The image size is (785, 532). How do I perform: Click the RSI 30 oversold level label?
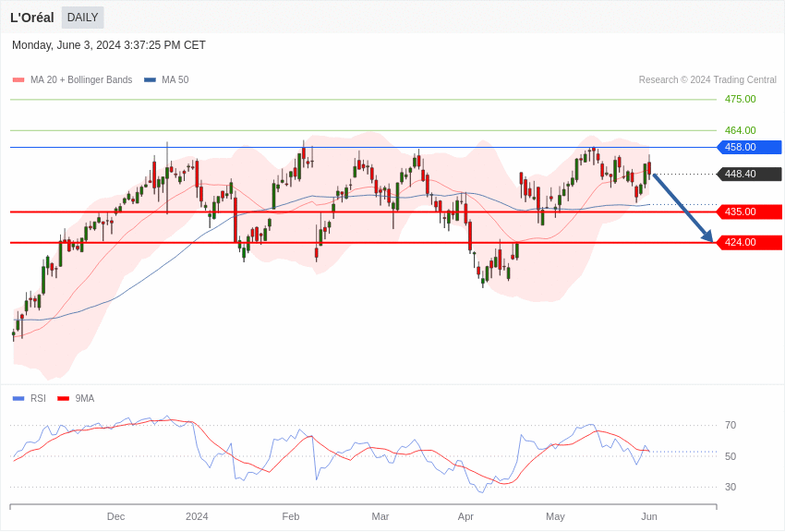(x=731, y=487)
